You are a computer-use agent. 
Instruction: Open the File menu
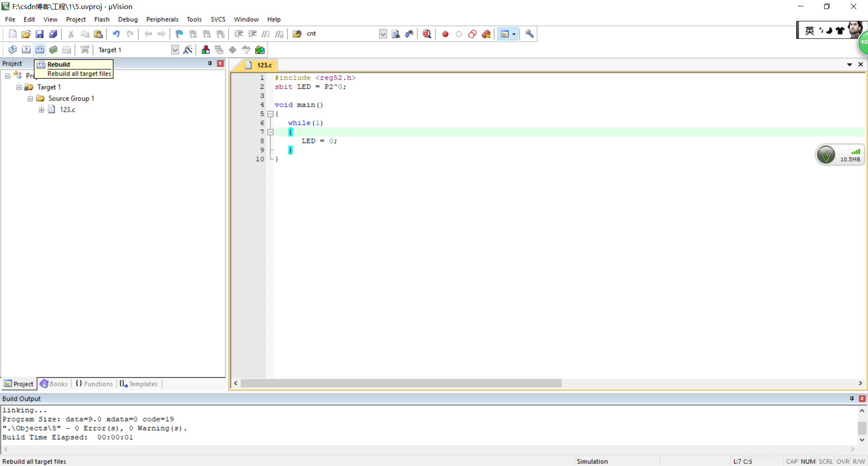10,19
